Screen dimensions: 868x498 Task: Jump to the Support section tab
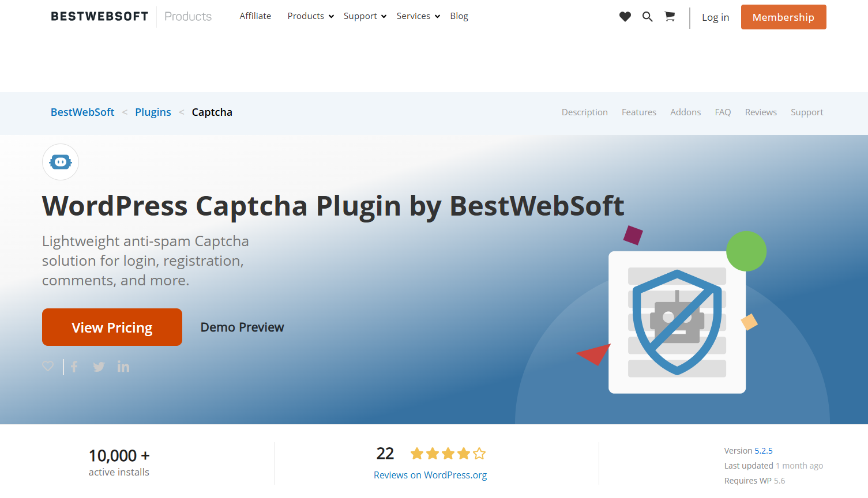click(807, 112)
